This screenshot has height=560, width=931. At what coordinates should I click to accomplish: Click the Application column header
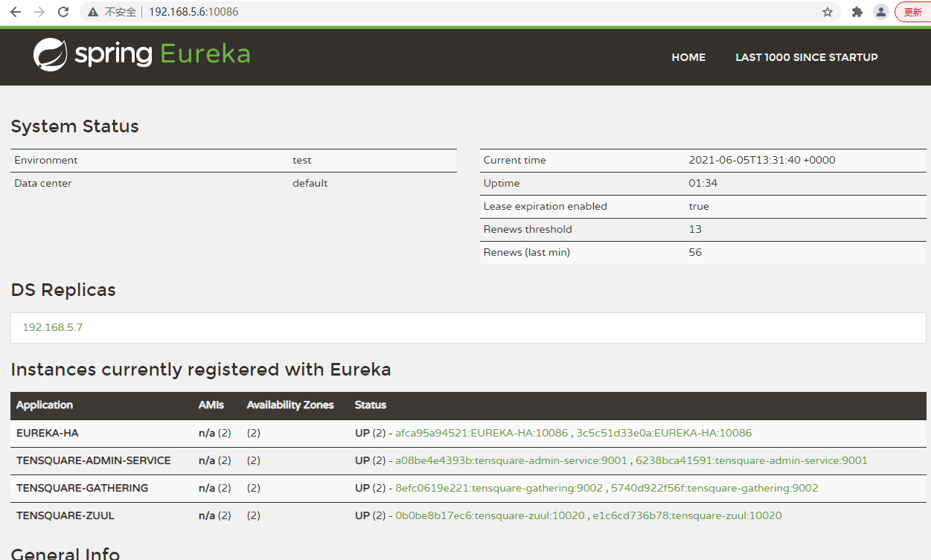click(x=45, y=405)
